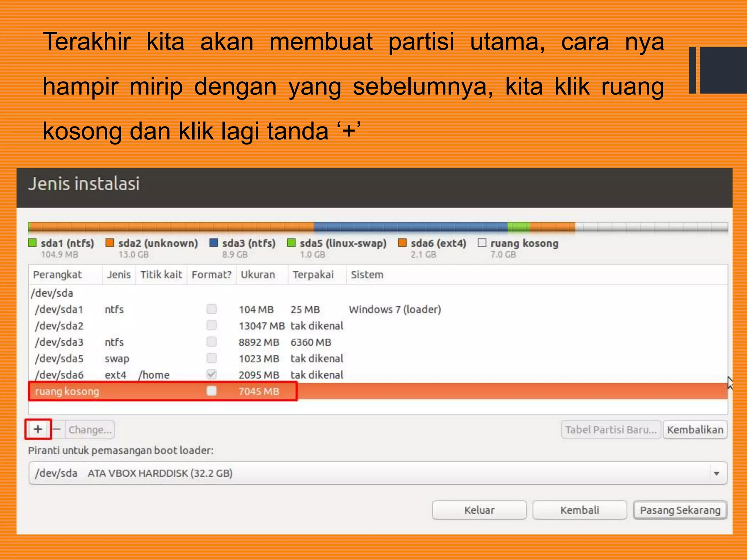Click the Format? column header
This screenshot has height=560, width=747.
coord(212,275)
